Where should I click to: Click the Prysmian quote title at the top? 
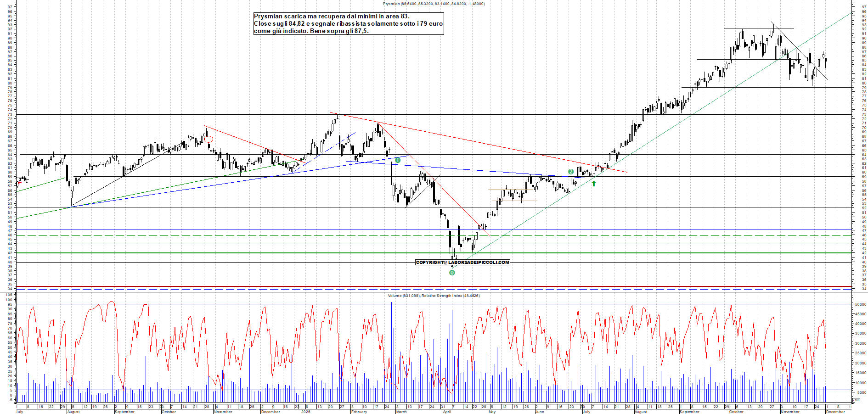click(x=434, y=3)
